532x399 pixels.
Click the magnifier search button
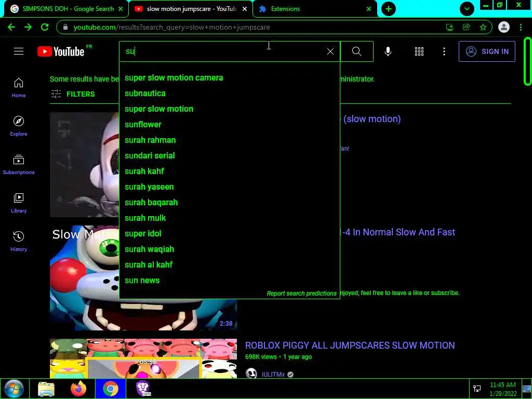coord(356,51)
